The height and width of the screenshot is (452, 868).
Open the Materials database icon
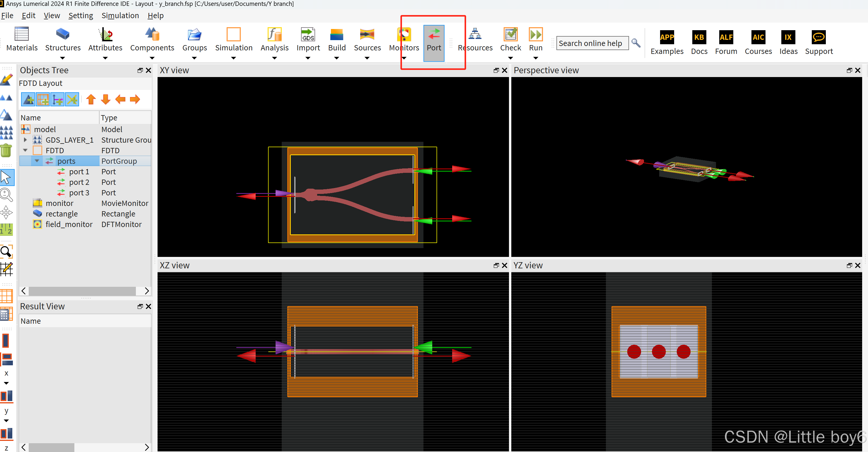click(x=22, y=34)
